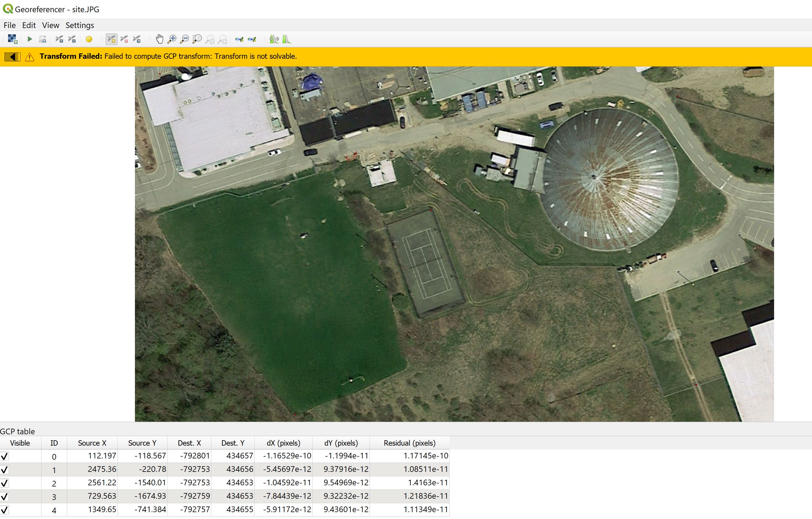Click the Zoom Last icon
Screen dimensions: 812x519
click(x=210, y=39)
